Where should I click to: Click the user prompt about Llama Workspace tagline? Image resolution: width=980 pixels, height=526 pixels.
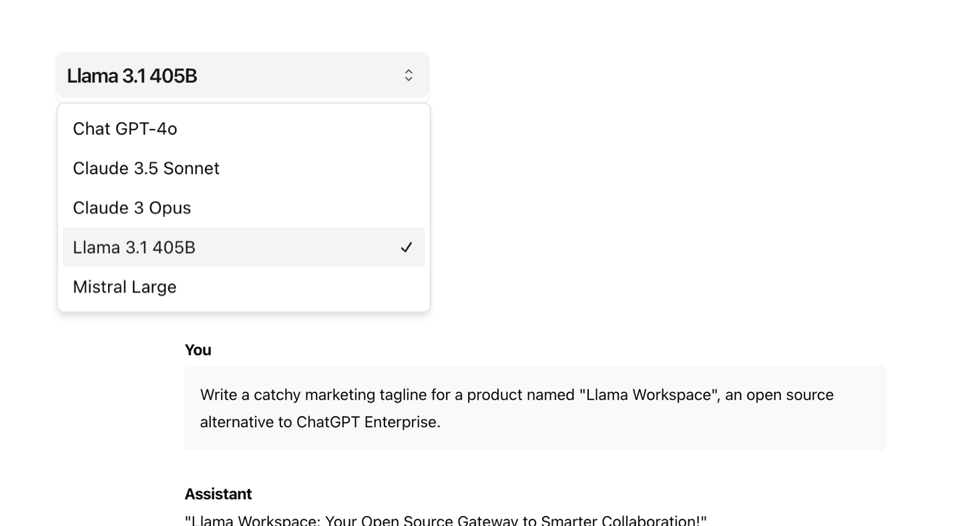[535, 408]
